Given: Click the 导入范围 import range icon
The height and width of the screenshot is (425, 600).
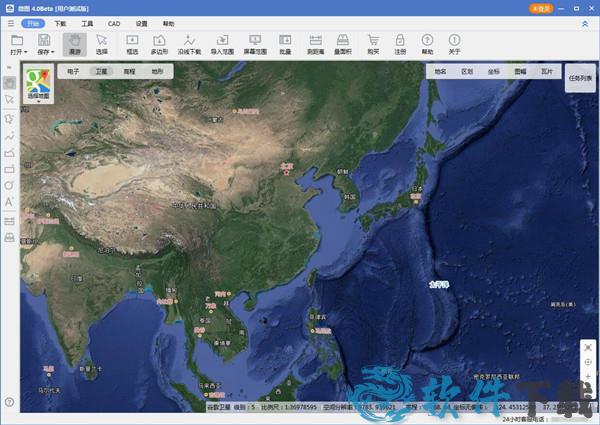Looking at the screenshot, I should [x=222, y=44].
